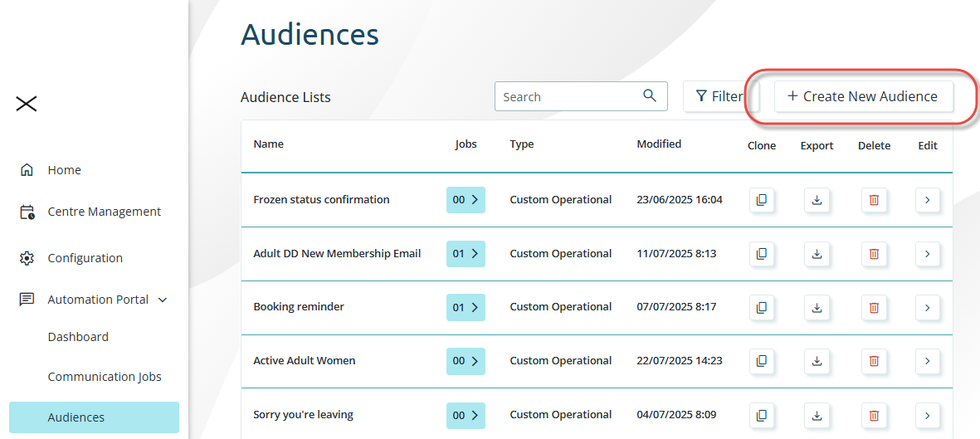Open Centre Management section
The height and width of the screenshot is (439, 980).
coord(105,212)
